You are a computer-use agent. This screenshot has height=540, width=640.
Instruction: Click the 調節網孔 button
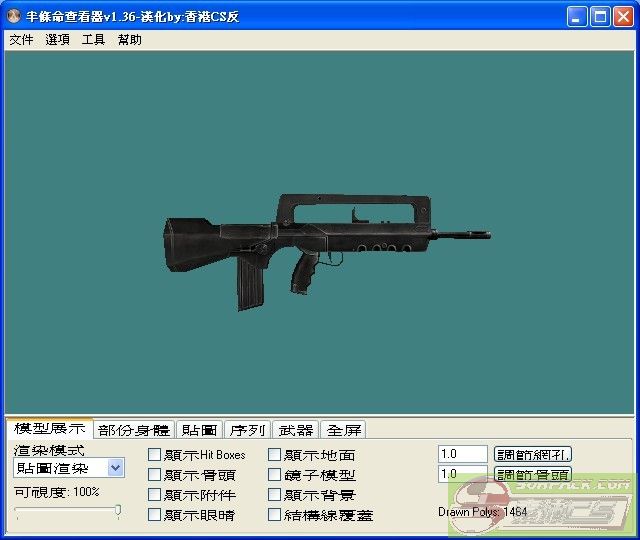[x=533, y=454]
